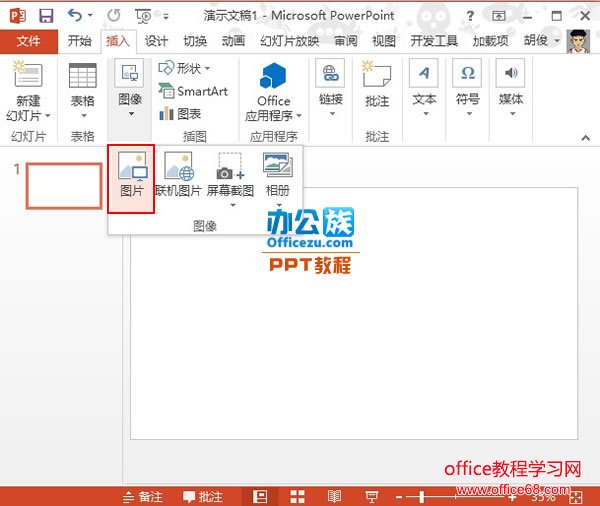
Task: Open PowerPoint Help question mark
Action: 470,16
